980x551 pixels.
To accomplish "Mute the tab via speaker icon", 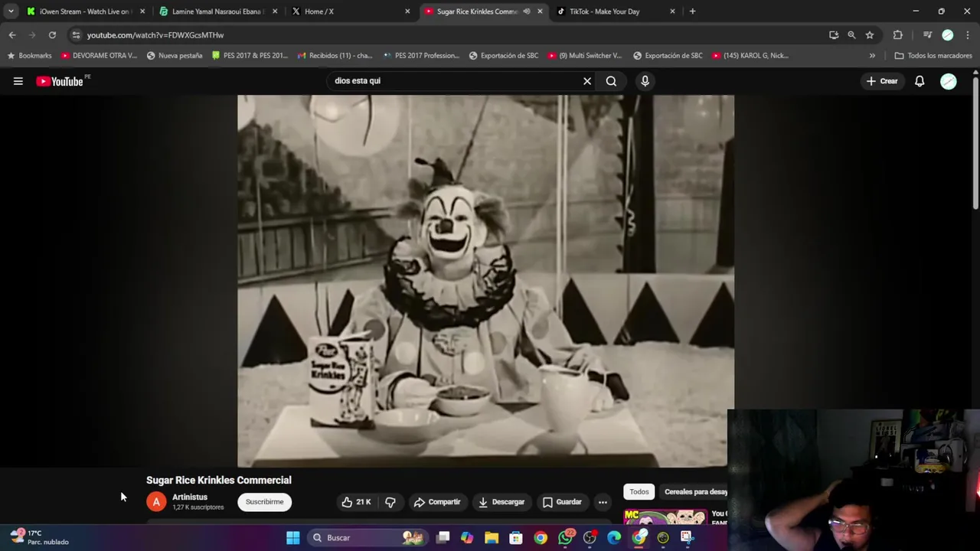I will tap(527, 11).
